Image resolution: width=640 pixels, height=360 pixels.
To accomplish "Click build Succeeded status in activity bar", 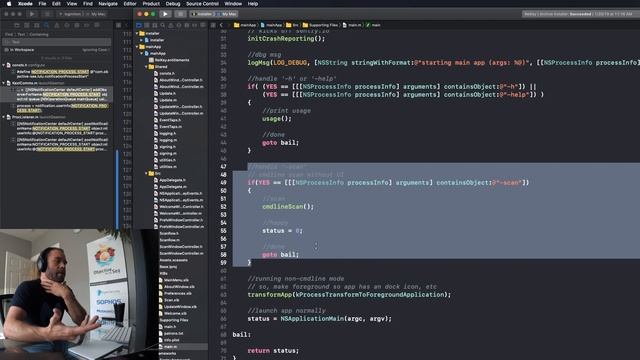I will click(x=580, y=14).
